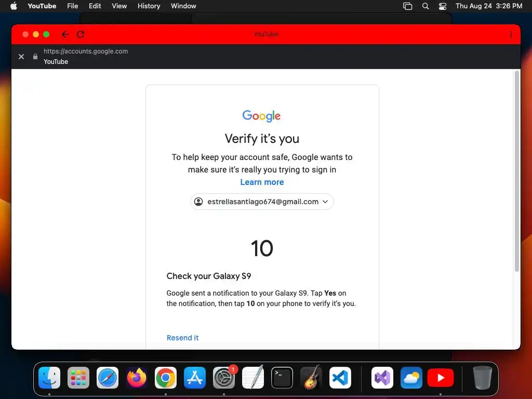The width and height of the screenshot is (532, 399).
Task: Launch Visual Studio Code from the Dock
Action: pos(340,378)
